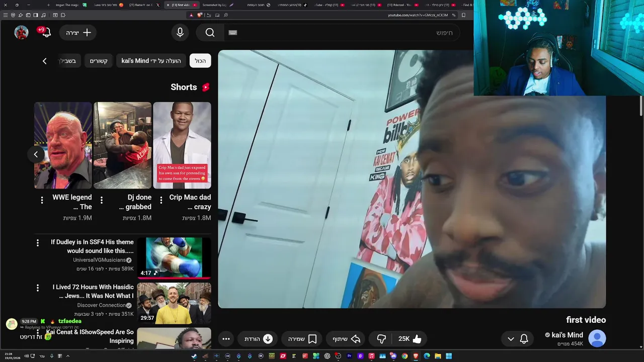This screenshot has width=644, height=362.
Task: Open the Crip Mac dad Short thumbnail
Action: (x=182, y=145)
